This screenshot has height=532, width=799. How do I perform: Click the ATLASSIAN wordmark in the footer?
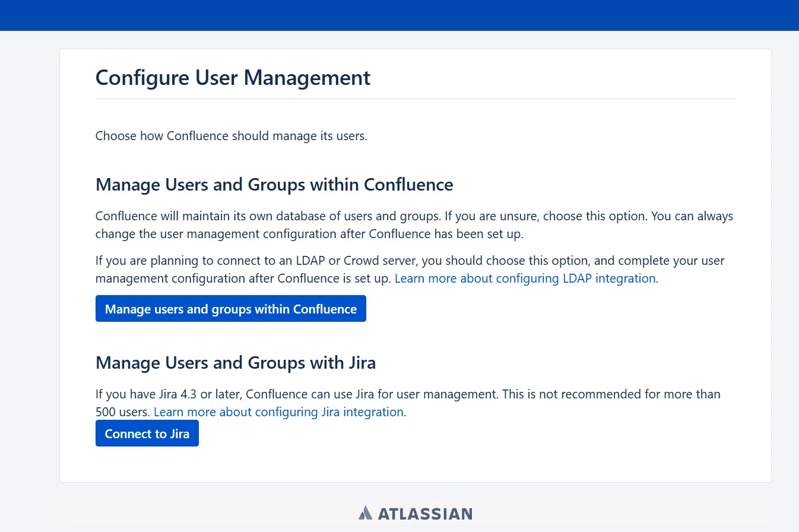pos(425,514)
